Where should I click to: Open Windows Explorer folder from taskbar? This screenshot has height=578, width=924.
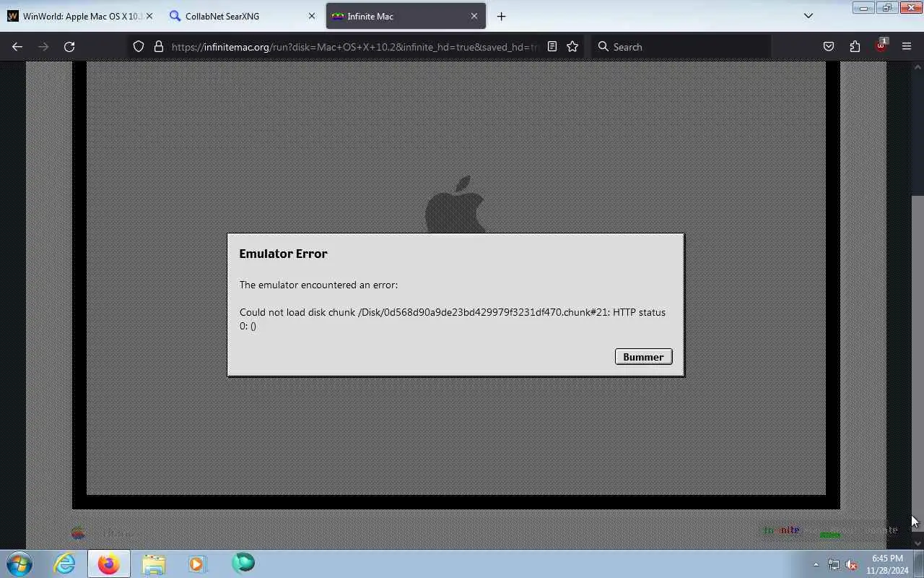pos(154,564)
